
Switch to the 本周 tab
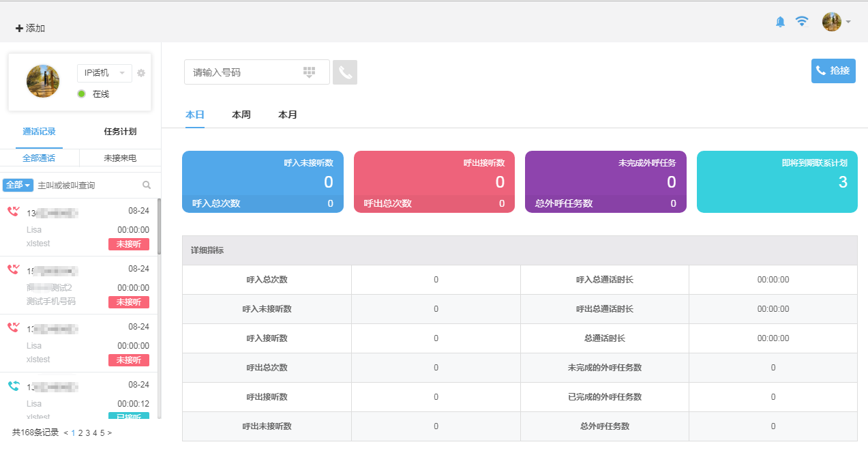[241, 115]
